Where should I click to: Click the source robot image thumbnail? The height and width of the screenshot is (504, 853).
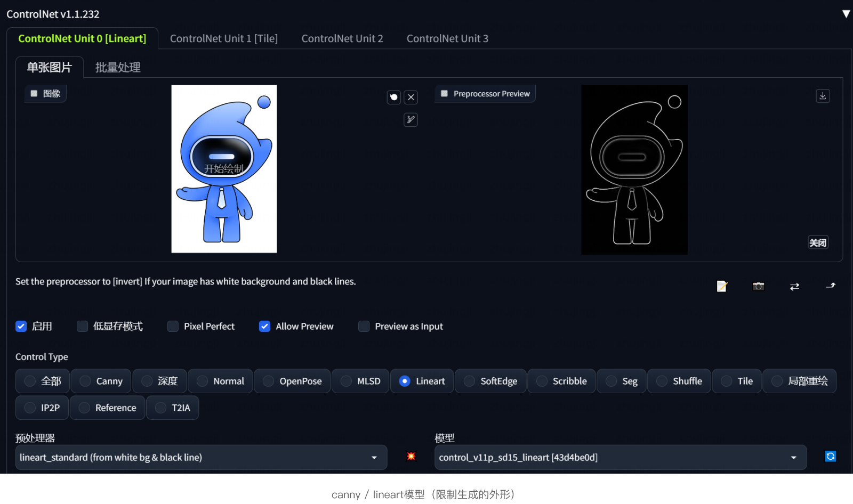pyautogui.click(x=224, y=169)
